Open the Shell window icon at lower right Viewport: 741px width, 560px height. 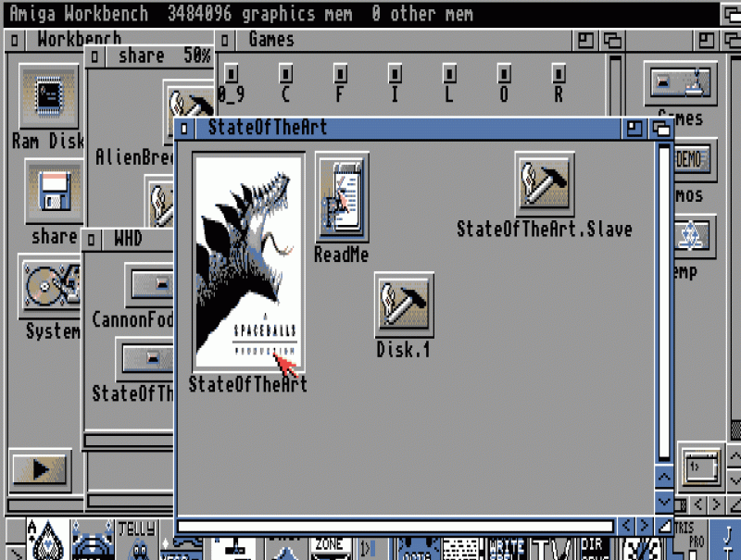(x=701, y=467)
